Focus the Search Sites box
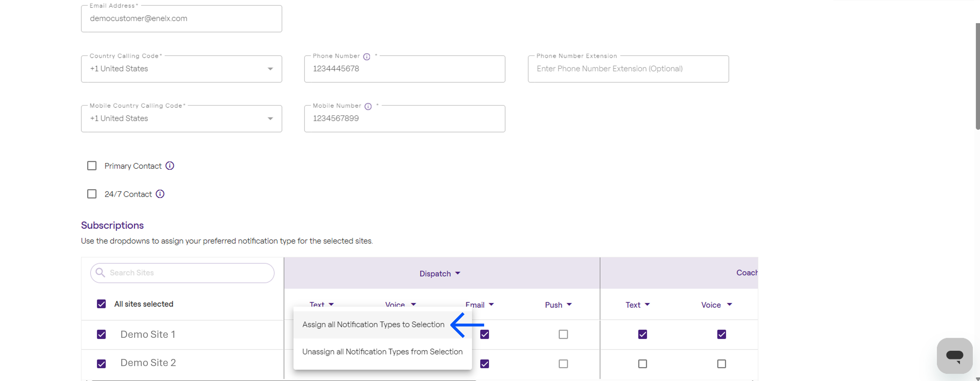 [182, 273]
